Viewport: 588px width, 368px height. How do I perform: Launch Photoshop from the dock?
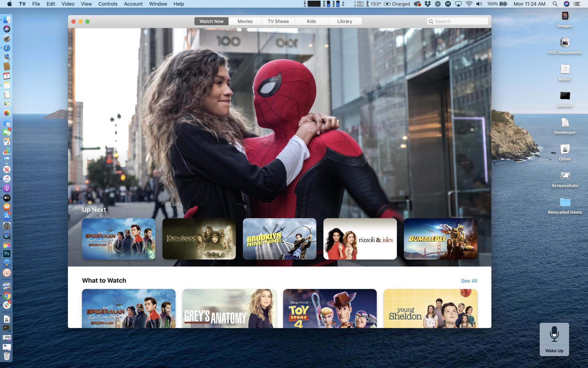tap(7, 254)
